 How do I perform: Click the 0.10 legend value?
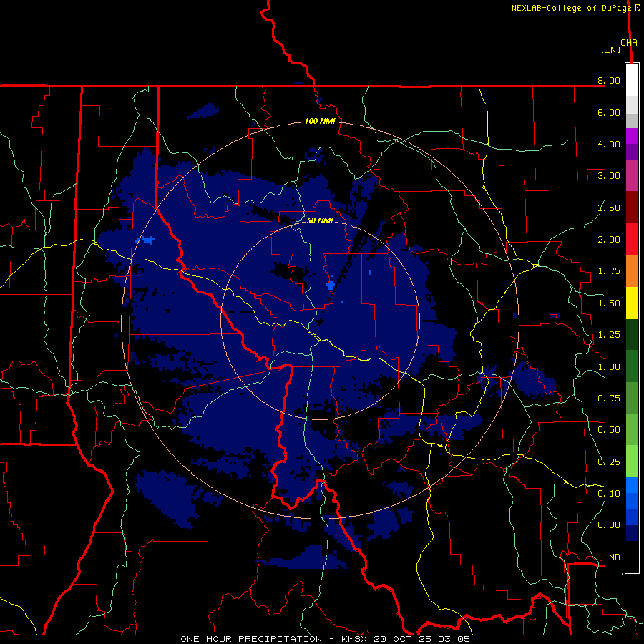click(609, 494)
